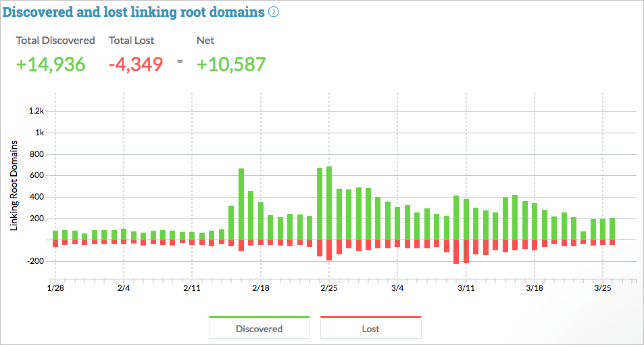Click the longest red lost bar at 3/11

pyautogui.click(x=466, y=251)
